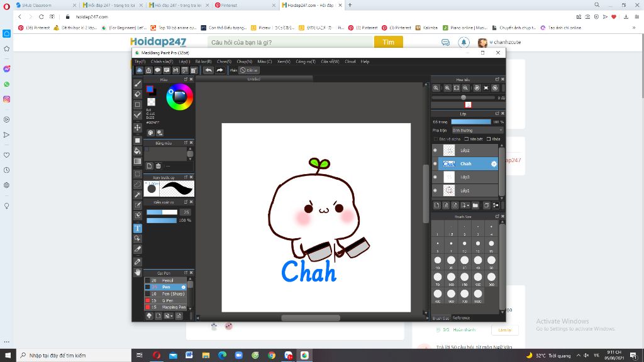644x362 pixels.
Task: Click the layer opacity slider
Action: [471, 122]
